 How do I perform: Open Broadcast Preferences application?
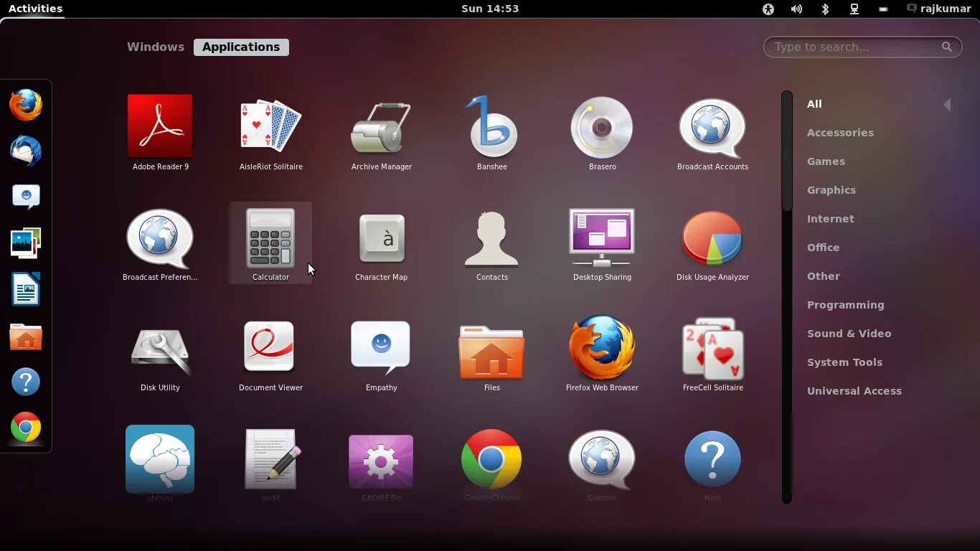click(x=160, y=244)
